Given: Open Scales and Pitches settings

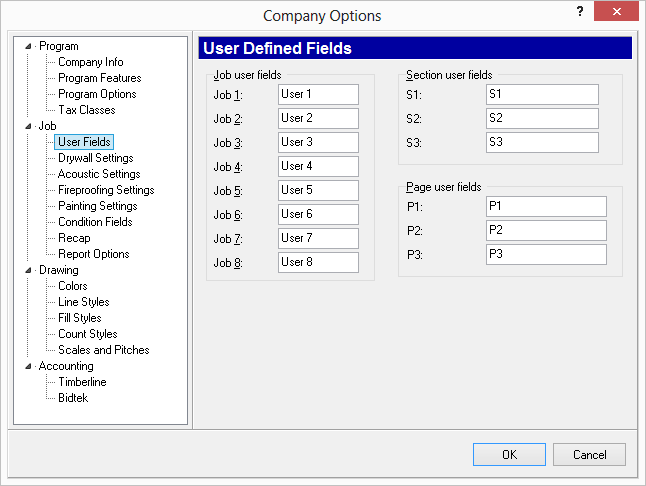Looking at the screenshot, I should point(104,350).
